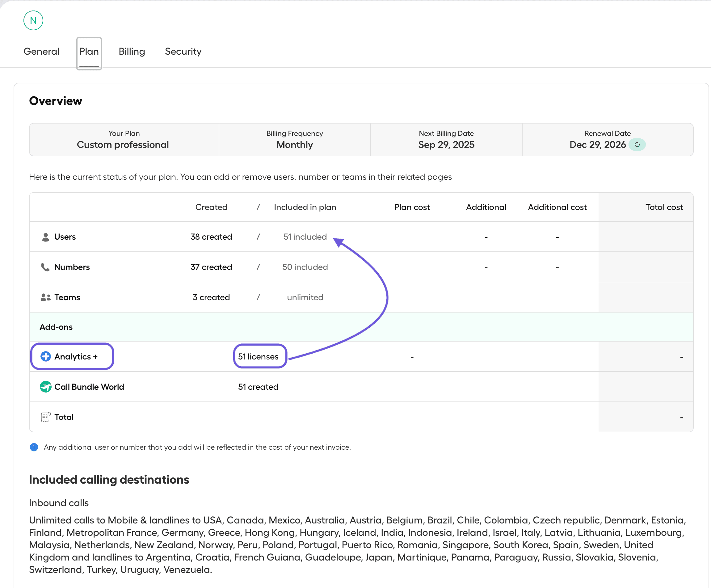Open the Security tab
This screenshot has width=711, height=588.
183,52
